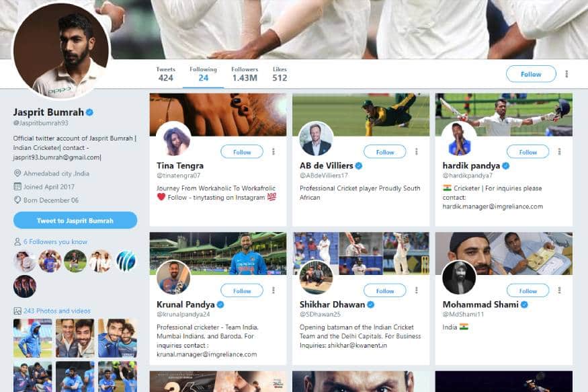Viewport: 588px width, 392px height.
Task: Click the Followers you know person icon
Action: tap(17, 242)
